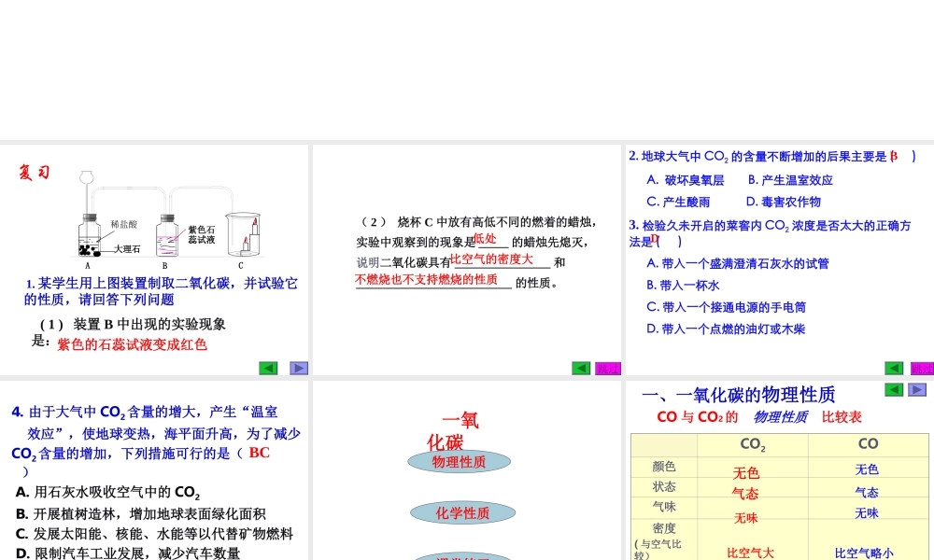
Task: Click option B. 产生温室效应
Action: coord(790,180)
